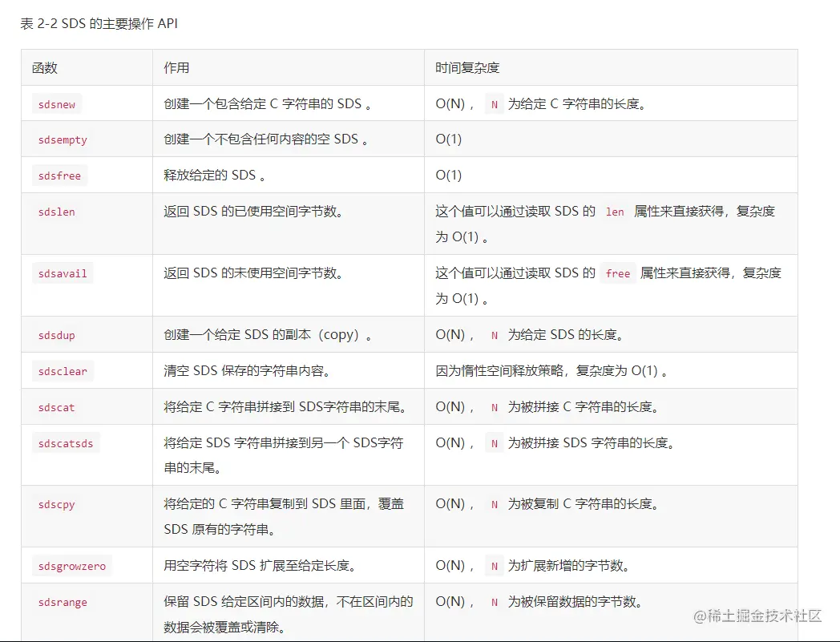
Task: Select the sdslen function name
Action: pyautogui.click(x=57, y=212)
